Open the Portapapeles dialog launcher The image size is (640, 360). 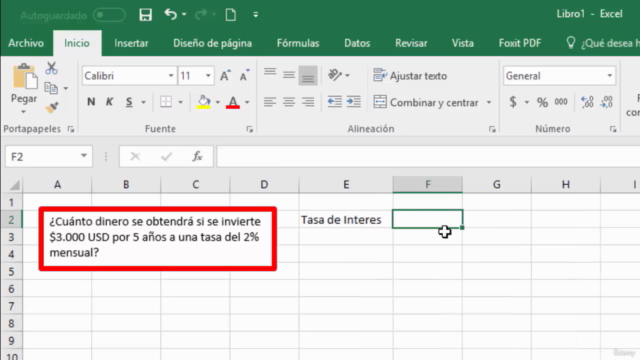click(x=71, y=129)
